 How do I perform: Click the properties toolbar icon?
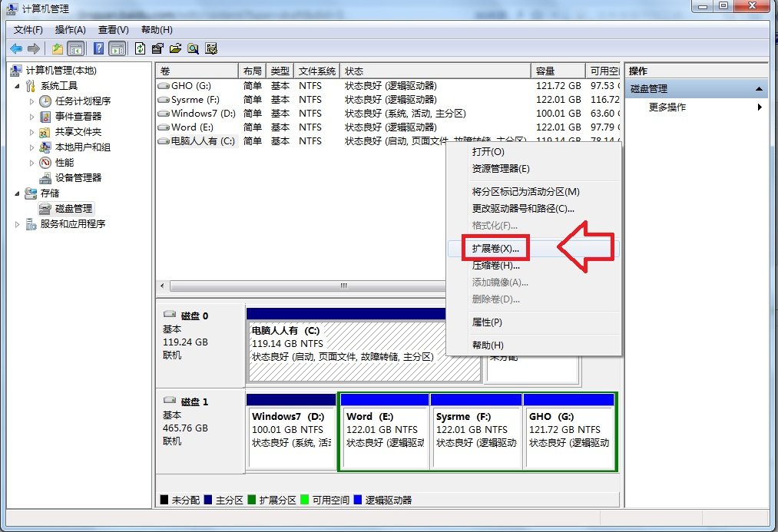coord(158,48)
